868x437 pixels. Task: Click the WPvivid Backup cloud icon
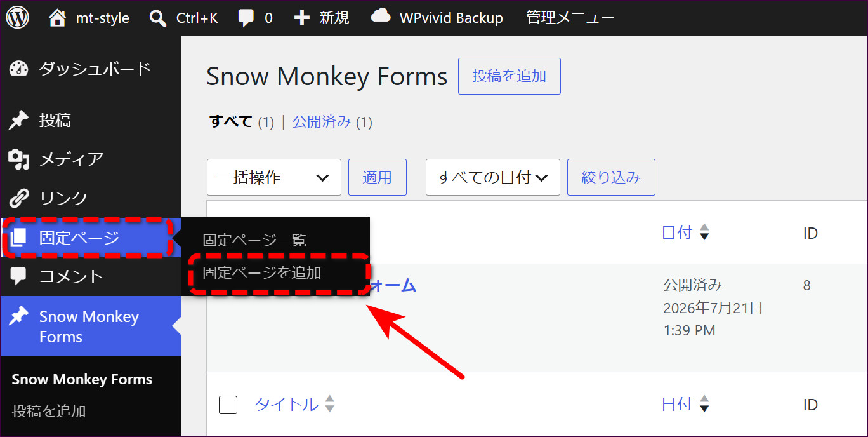pyautogui.click(x=381, y=16)
